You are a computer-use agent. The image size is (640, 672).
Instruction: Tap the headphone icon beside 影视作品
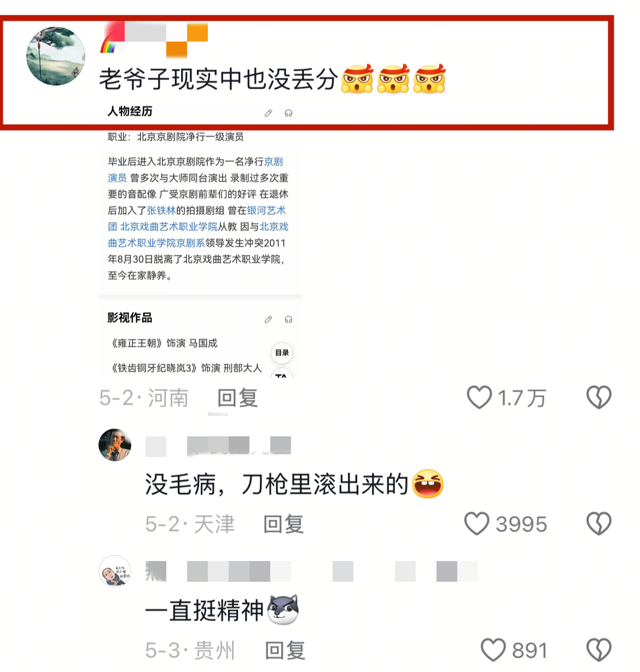pyautogui.click(x=288, y=319)
